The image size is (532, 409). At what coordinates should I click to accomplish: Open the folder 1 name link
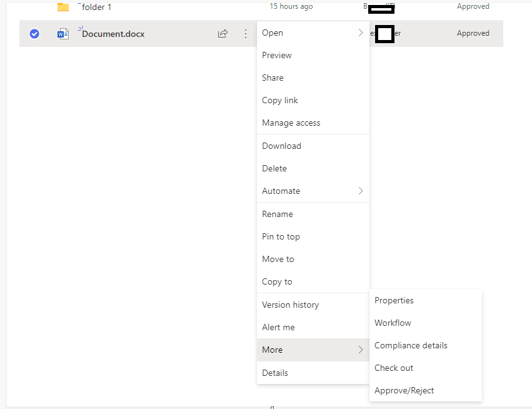point(96,7)
